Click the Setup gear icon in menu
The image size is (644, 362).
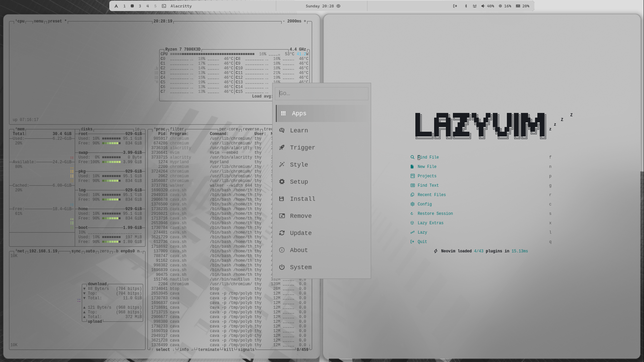282,182
